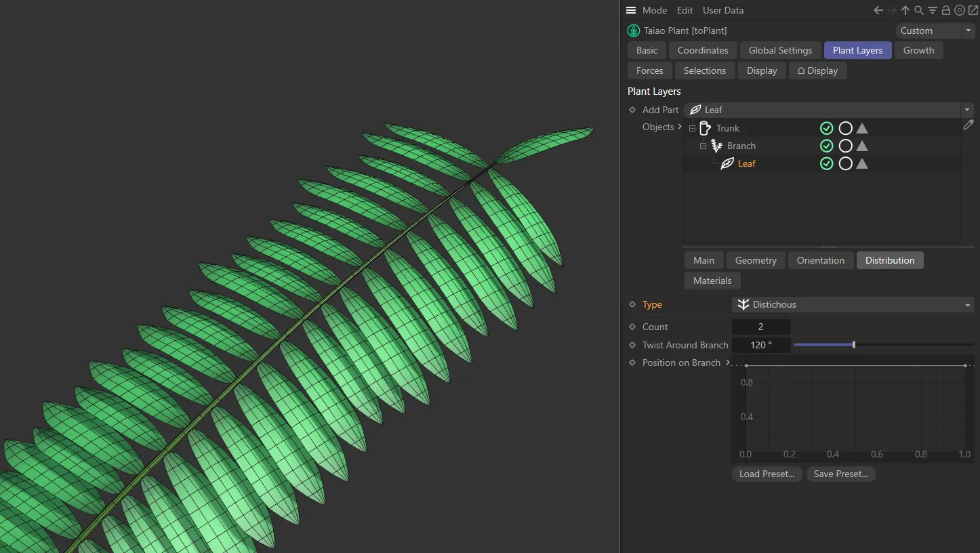
Task: Select the Trunk layer's cylinder icon
Action: tap(705, 128)
